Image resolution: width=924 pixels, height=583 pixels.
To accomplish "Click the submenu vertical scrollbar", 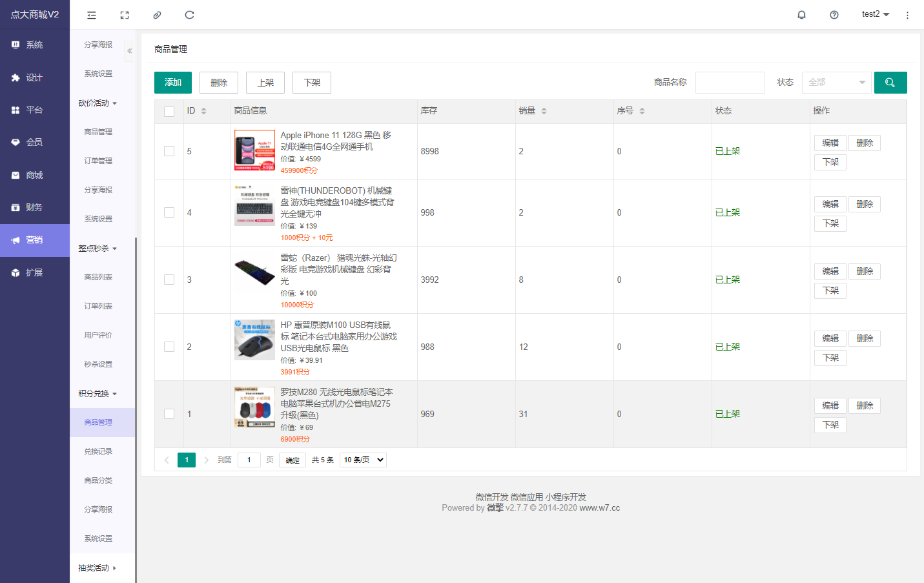I will (x=136, y=410).
